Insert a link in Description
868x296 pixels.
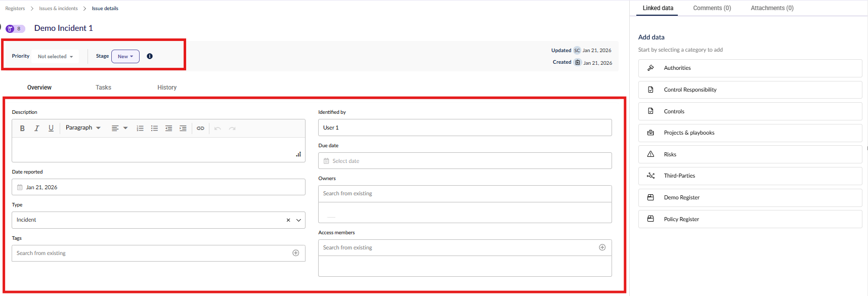tap(200, 129)
